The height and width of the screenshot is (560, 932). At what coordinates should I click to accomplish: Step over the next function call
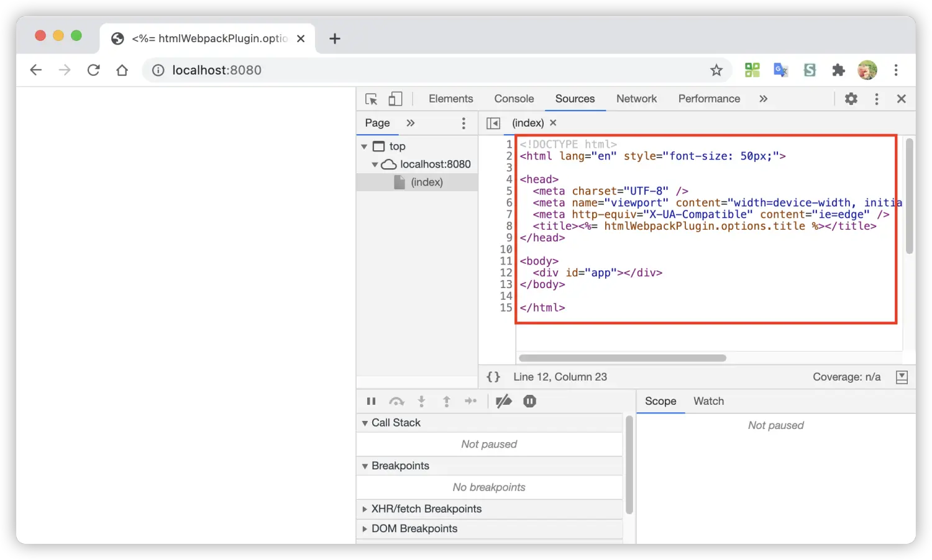[396, 401]
